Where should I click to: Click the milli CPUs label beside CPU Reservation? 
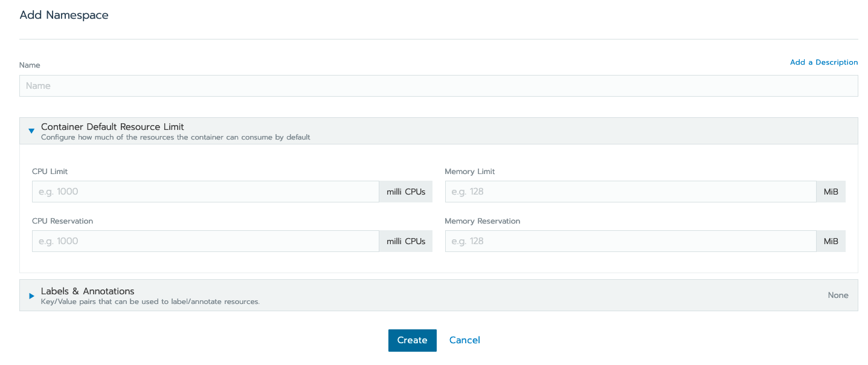(405, 241)
